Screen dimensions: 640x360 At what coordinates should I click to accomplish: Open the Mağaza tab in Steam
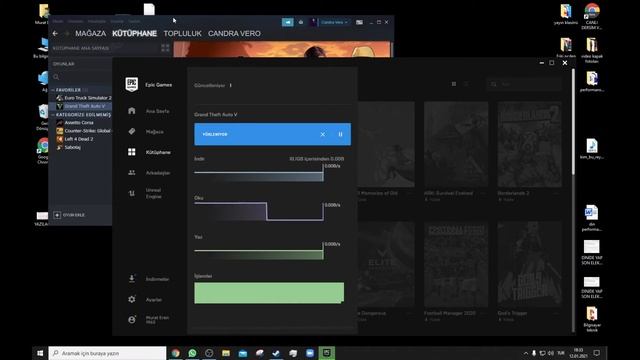[90, 33]
